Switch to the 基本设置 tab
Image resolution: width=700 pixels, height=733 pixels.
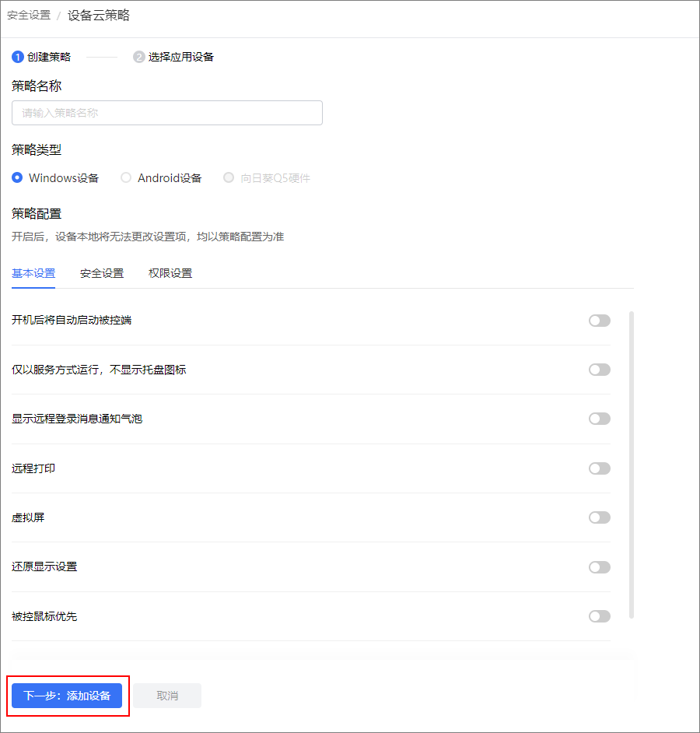click(x=33, y=273)
